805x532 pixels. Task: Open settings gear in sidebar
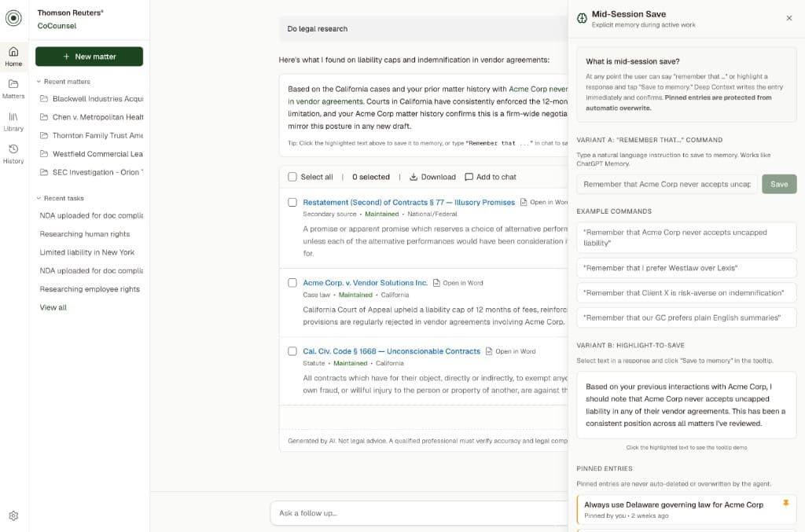coord(14,515)
